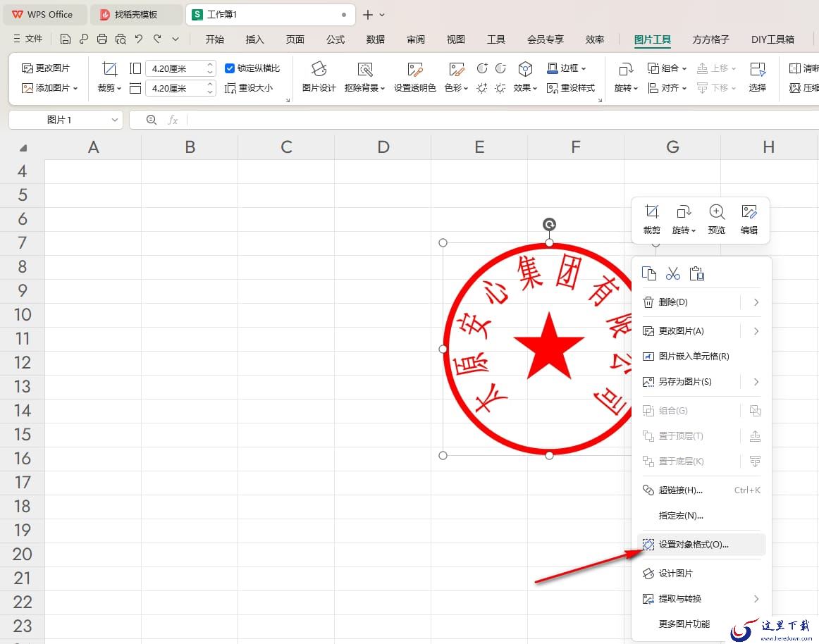Screen dimensions: 819x644
Task: Click the Redo arrow icon
Action: click(156, 39)
